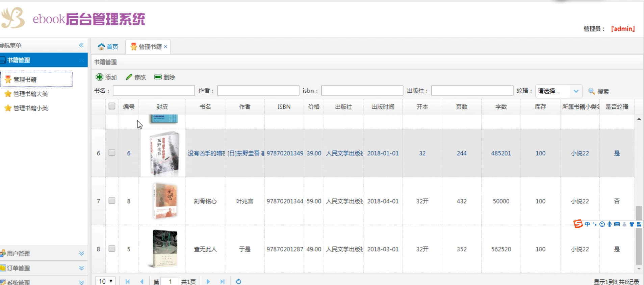The width and height of the screenshot is (644, 285).
Task: Click the green Add (添加) icon
Action: [99, 77]
